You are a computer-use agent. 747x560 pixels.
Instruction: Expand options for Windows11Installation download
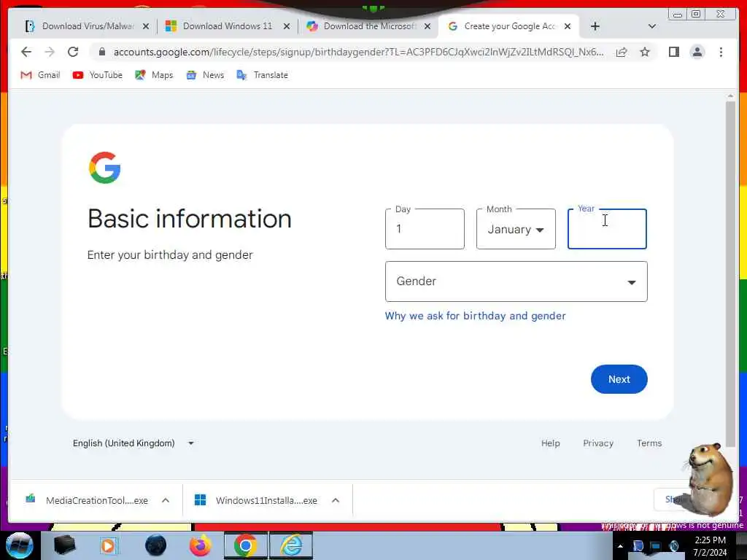tap(336, 500)
